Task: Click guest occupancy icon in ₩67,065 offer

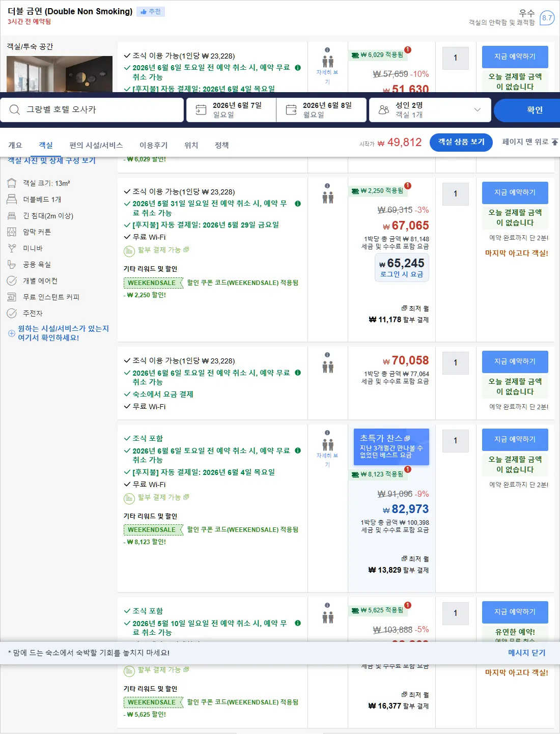Action: click(x=328, y=197)
